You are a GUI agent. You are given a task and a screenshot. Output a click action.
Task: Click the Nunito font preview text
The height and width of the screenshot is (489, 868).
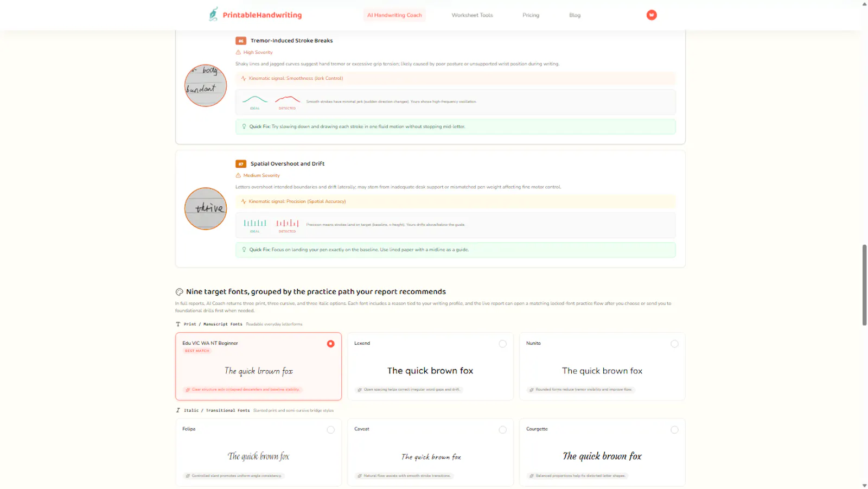[x=602, y=371]
